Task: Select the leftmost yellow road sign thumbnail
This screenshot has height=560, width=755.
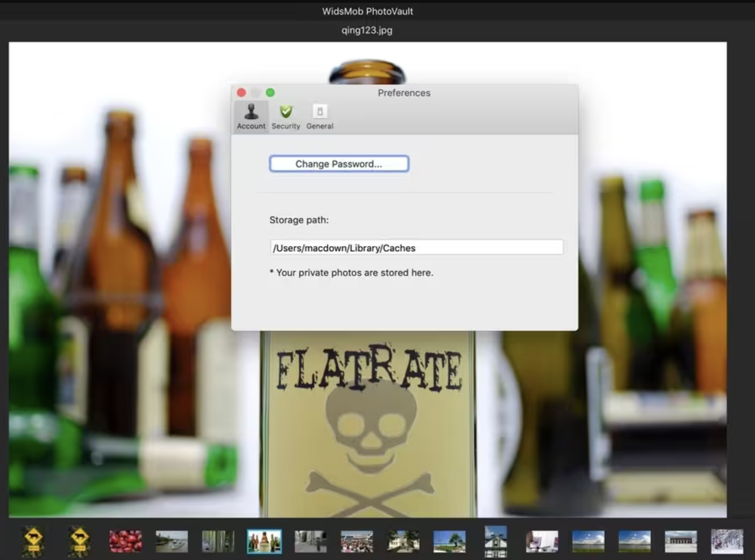Action: click(33, 541)
